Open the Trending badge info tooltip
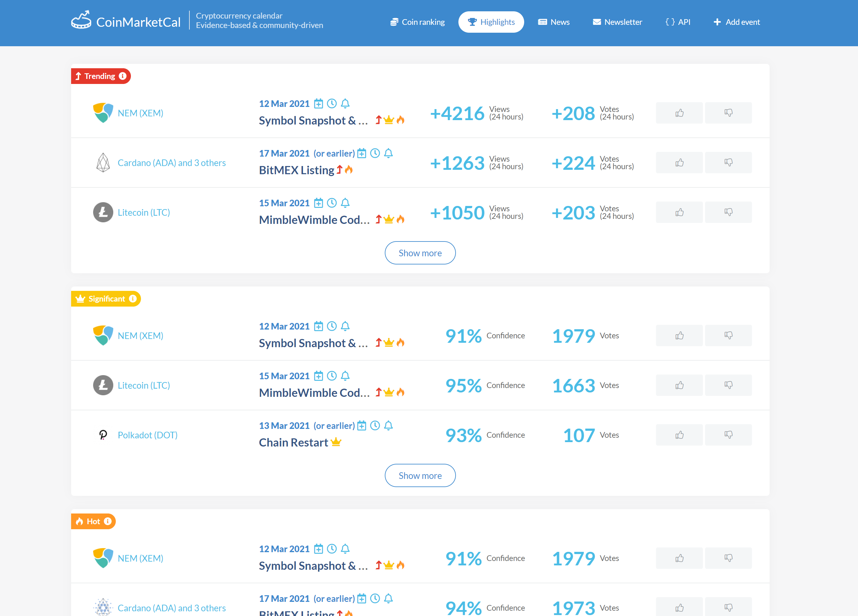This screenshot has height=616, width=858. coord(123,76)
